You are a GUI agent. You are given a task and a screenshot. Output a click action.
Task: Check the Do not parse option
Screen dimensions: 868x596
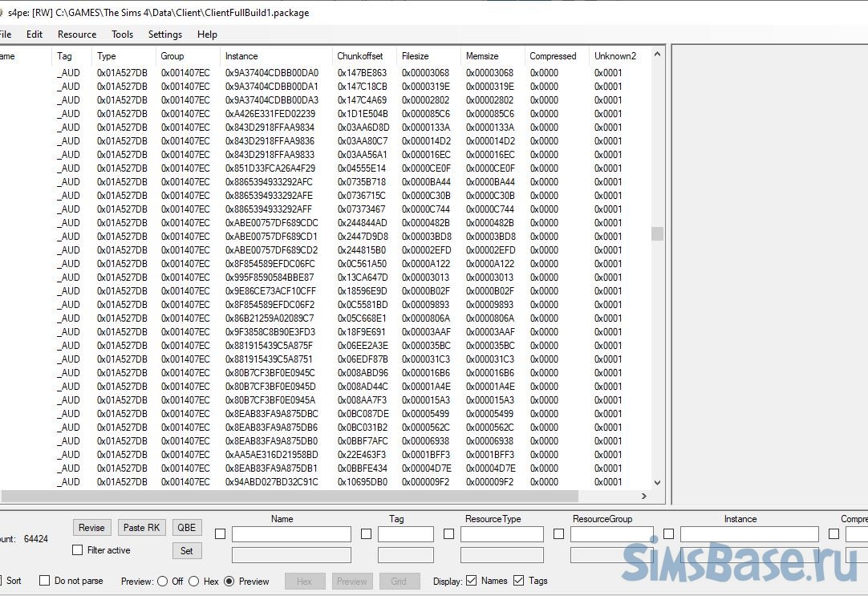[45, 581]
